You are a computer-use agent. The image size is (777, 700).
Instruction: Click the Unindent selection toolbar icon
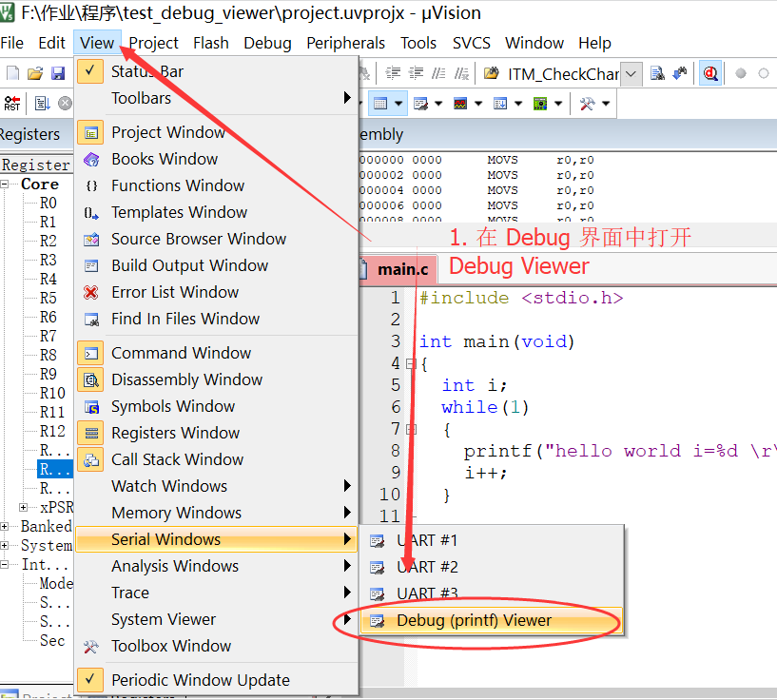[x=416, y=74]
